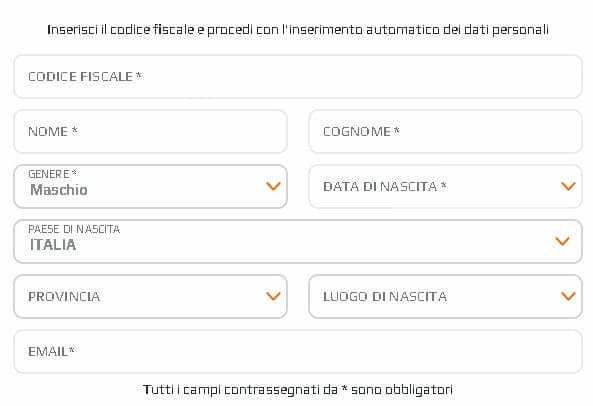The image size is (593, 406).
Task: Click the orange chevron in the Genere field
Action: pyautogui.click(x=273, y=186)
